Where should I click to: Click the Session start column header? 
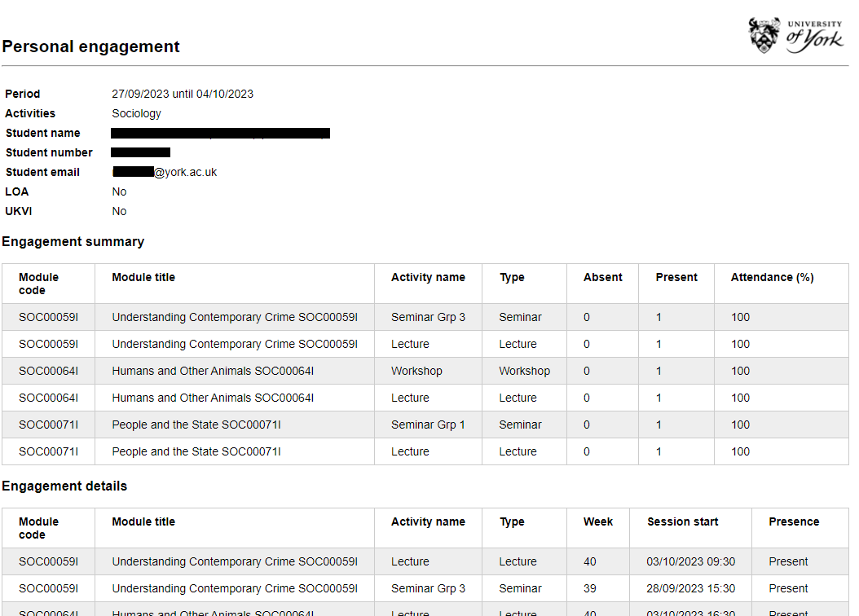[x=682, y=521]
